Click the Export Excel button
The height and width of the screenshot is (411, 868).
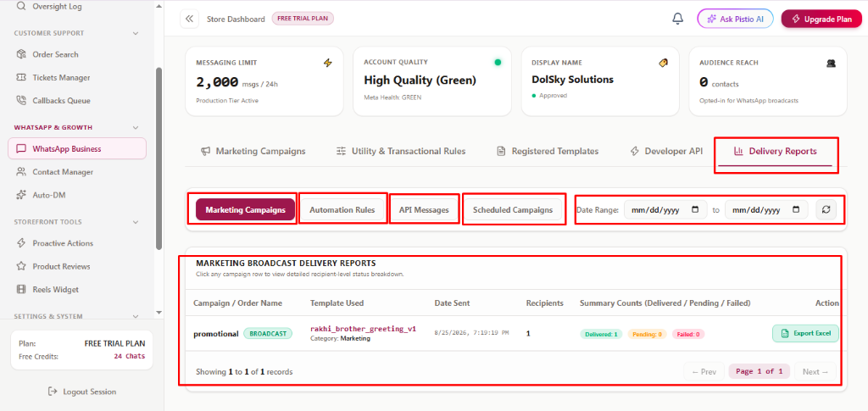pos(805,334)
